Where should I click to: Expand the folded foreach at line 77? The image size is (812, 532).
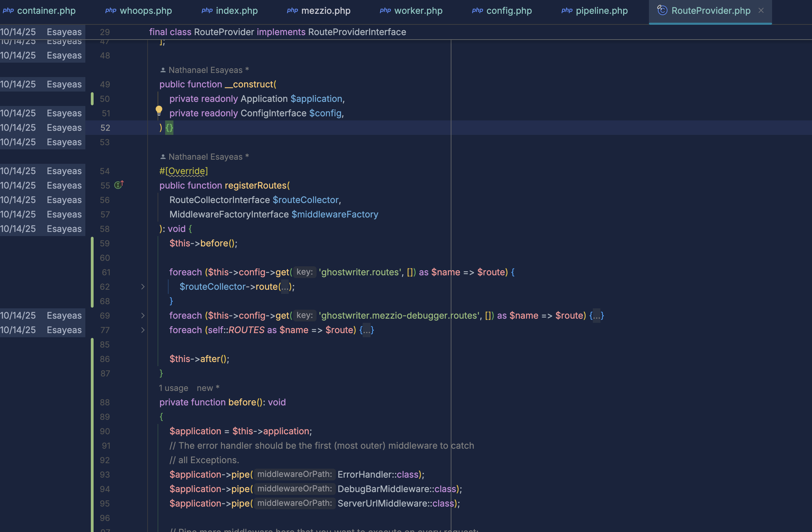[x=143, y=330]
